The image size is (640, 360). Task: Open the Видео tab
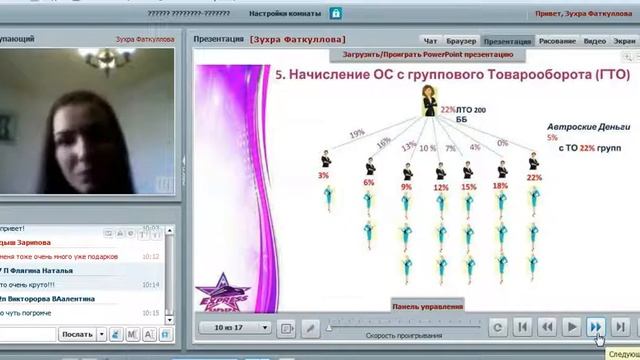(x=594, y=41)
